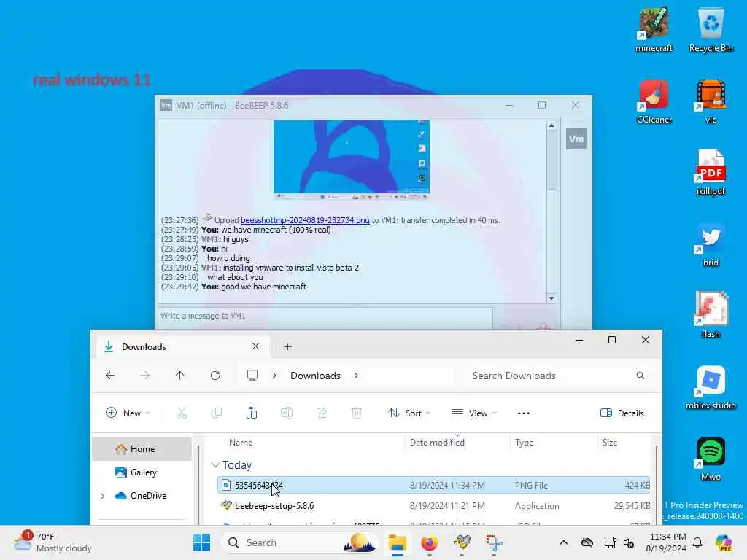Open the View dropdown menu
This screenshot has width=747, height=560.
pos(474,413)
